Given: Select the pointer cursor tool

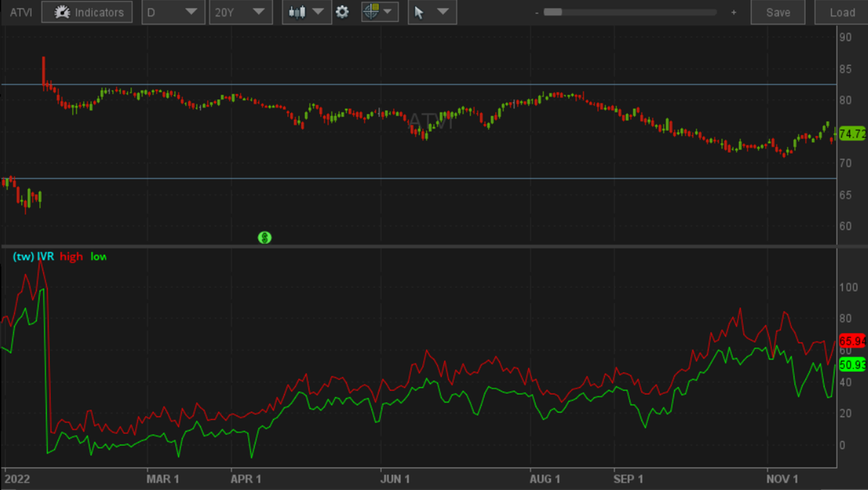Looking at the screenshot, I should click(419, 12).
